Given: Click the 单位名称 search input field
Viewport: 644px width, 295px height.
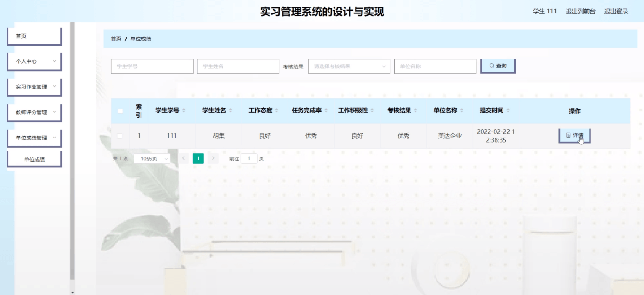Looking at the screenshot, I should pos(435,66).
